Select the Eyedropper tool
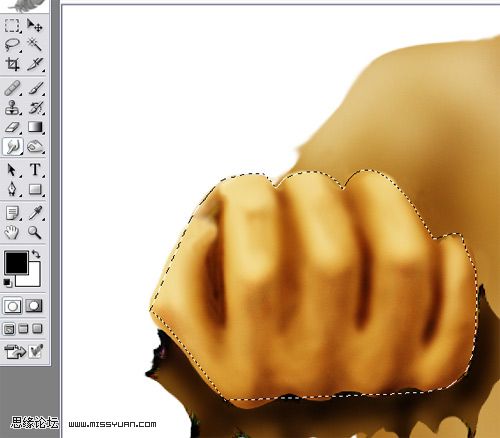500x438 pixels. click(x=35, y=213)
